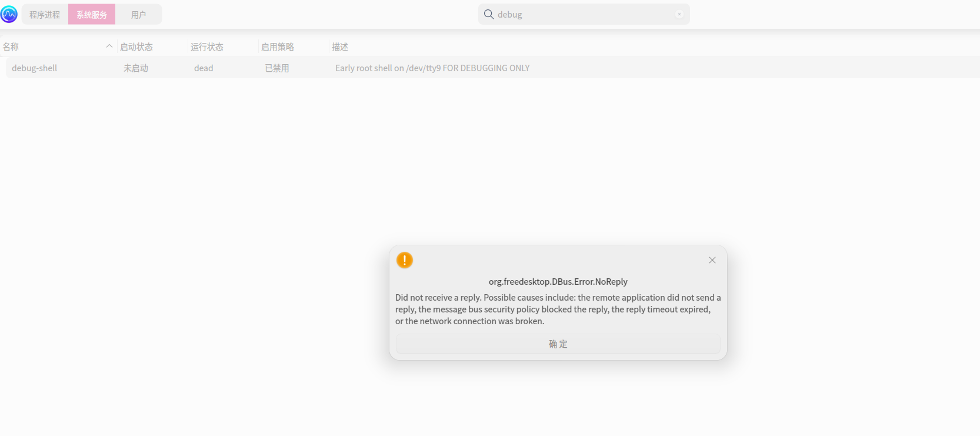Clear the search text with the x icon
This screenshot has width=980, height=436.
(679, 14)
